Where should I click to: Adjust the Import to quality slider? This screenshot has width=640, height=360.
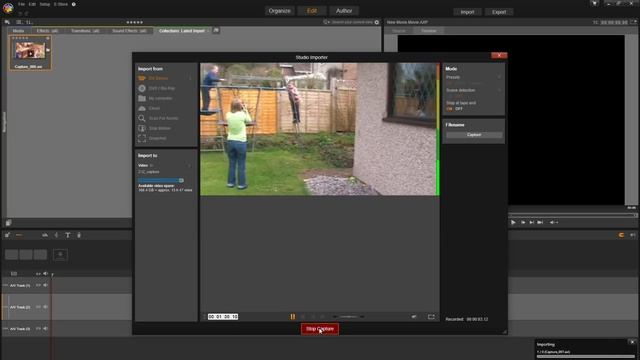(x=161, y=180)
